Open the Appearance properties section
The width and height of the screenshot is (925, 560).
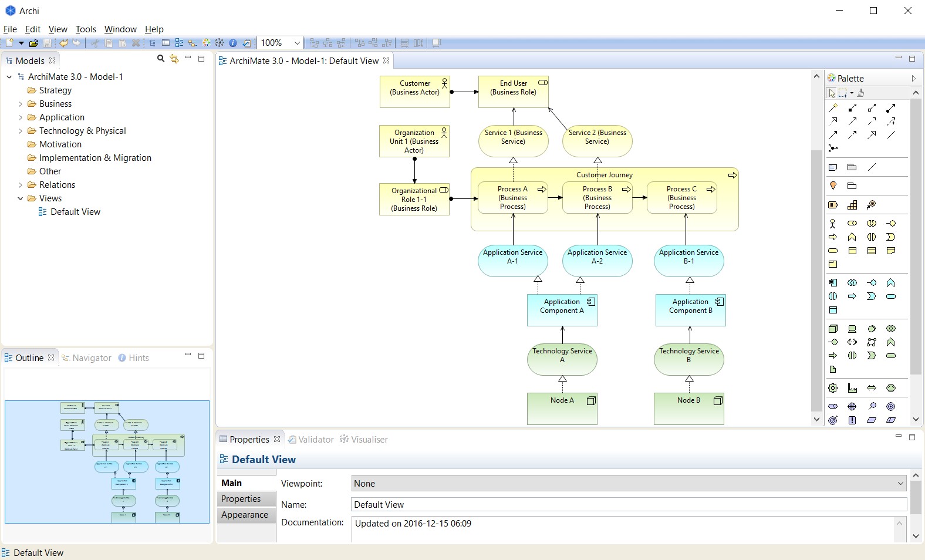pos(245,515)
